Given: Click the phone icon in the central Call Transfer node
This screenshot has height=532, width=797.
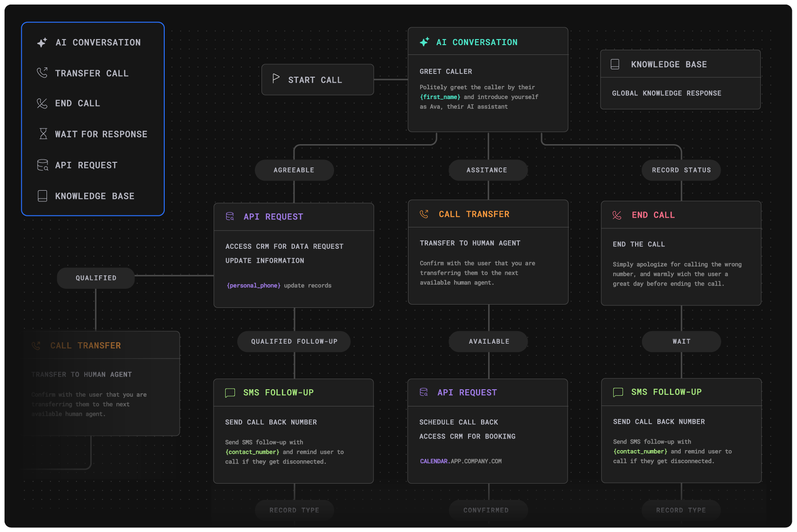Looking at the screenshot, I should pos(424,214).
